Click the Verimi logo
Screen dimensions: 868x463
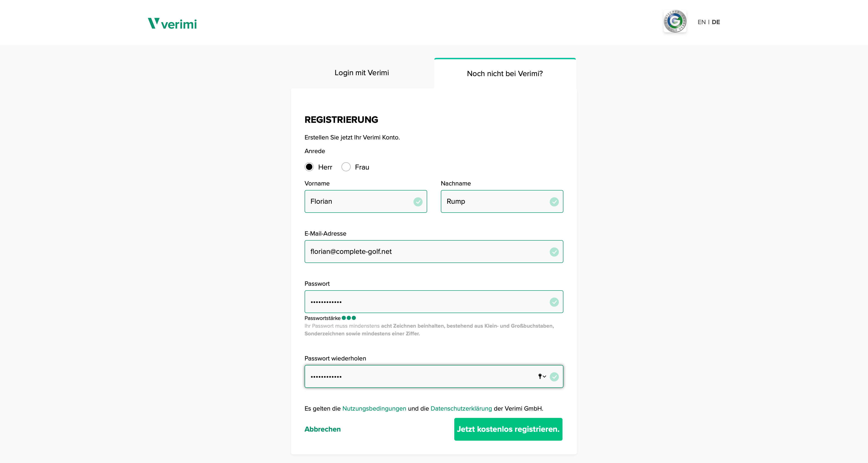(172, 23)
